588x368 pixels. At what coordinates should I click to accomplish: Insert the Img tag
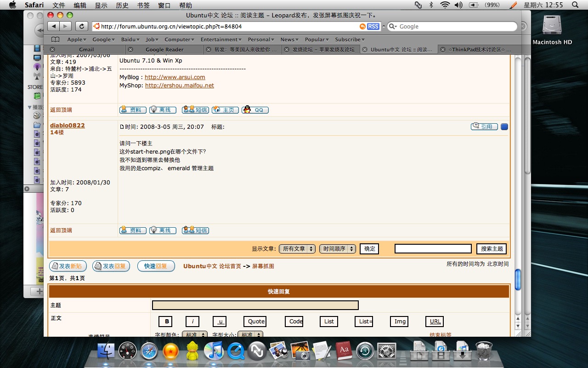[400, 322]
